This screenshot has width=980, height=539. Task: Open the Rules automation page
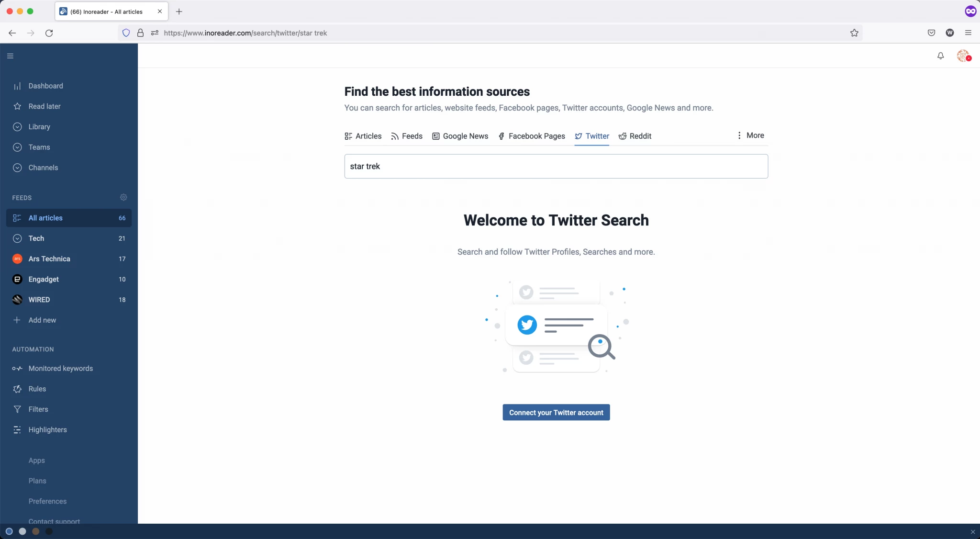(x=37, y=389)
